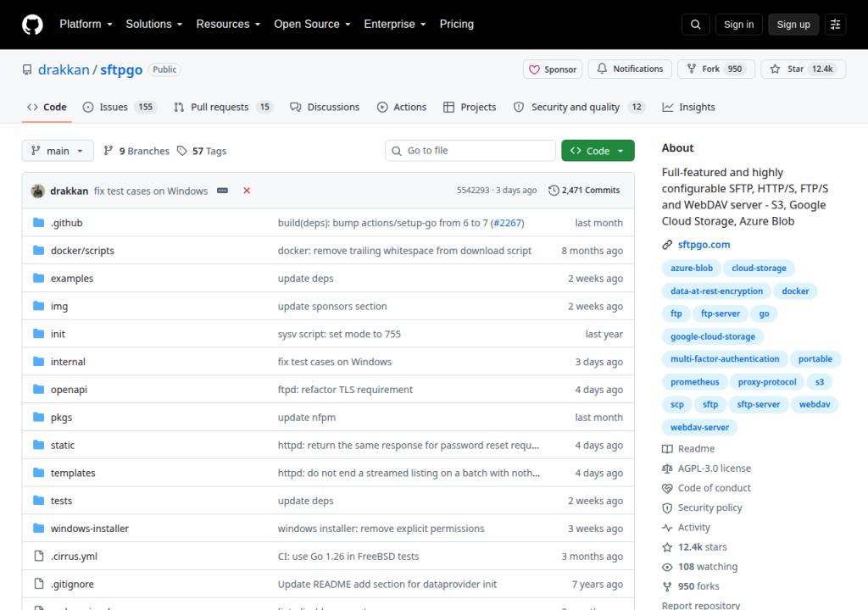Open commit 'sysv script: set mode to 755'

pyautogui.click(x=339, y=334)
